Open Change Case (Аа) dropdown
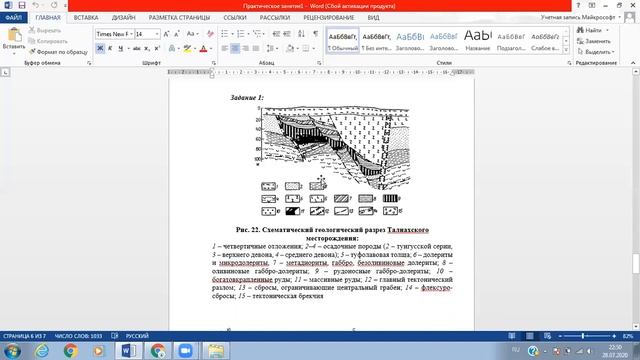 [x=192, y=34]
